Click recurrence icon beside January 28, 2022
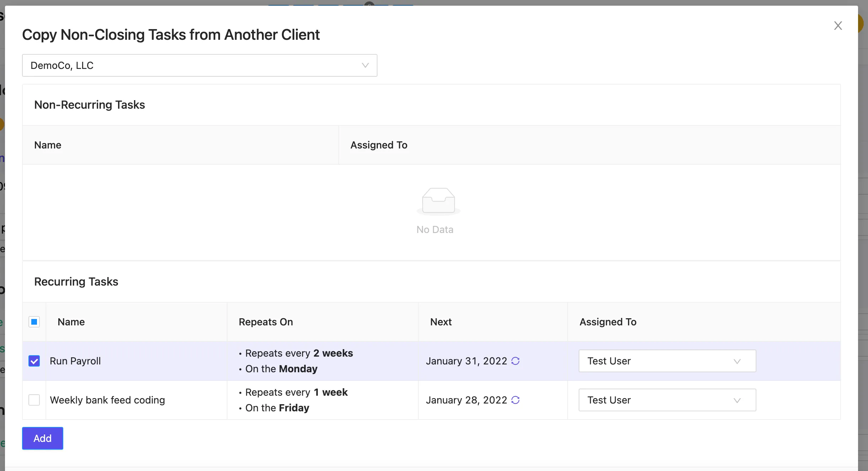Viewport: 868px width, 471px height. [x=515, y=400]
